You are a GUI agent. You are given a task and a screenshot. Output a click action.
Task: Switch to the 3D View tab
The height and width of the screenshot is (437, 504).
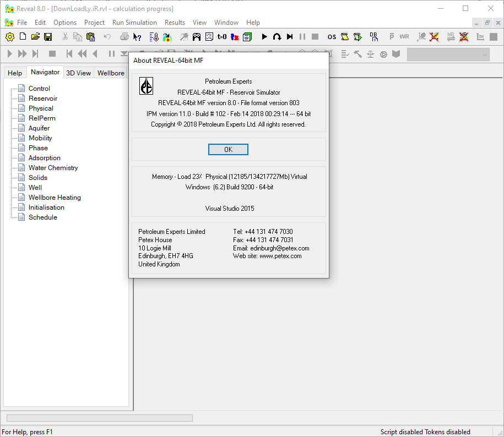(x=78, y=73)
